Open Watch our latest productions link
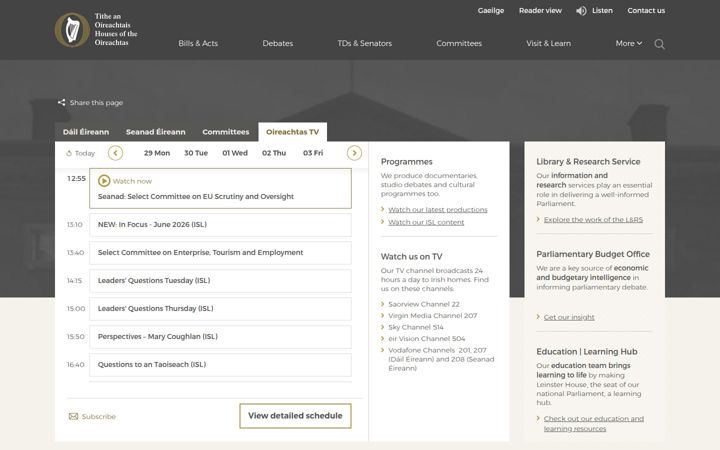Screen dimensions: 720x450 438,210
